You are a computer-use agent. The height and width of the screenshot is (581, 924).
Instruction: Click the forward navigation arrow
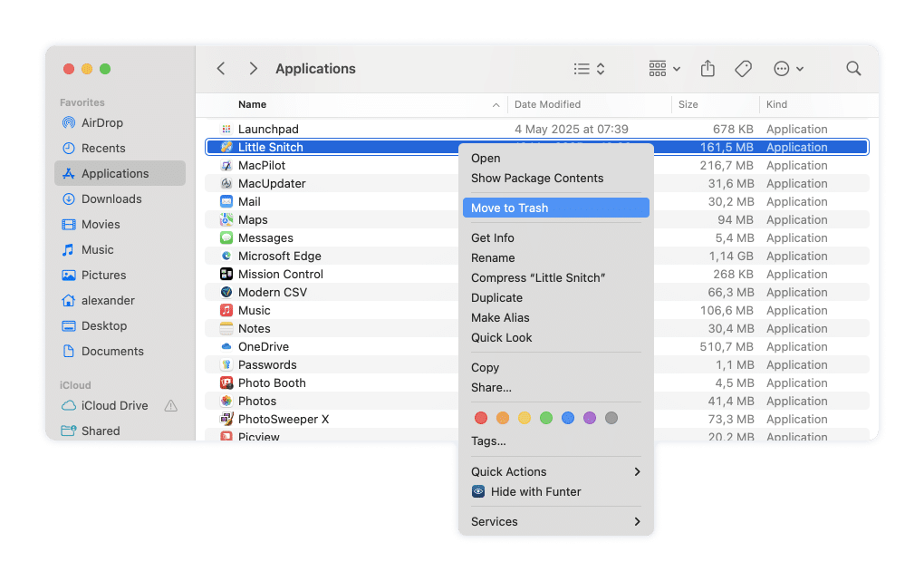click(253, 68)
